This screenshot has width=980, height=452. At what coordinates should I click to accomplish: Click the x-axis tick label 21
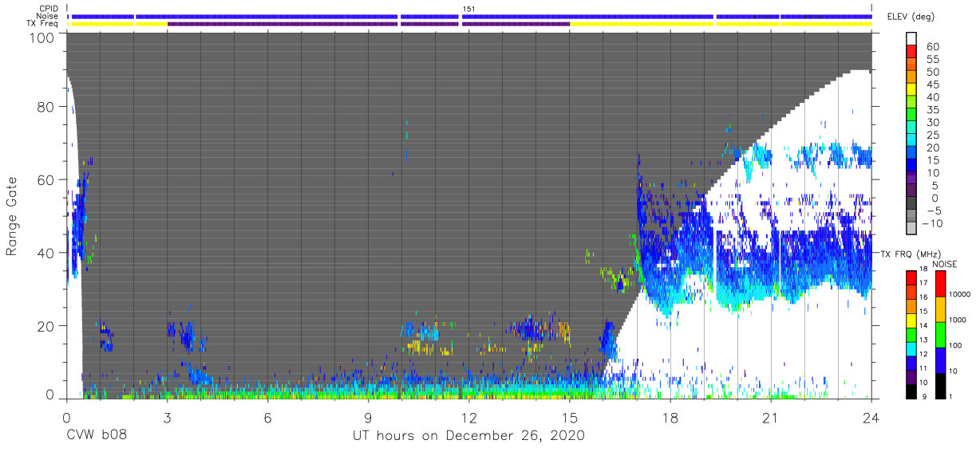[771, 417]
